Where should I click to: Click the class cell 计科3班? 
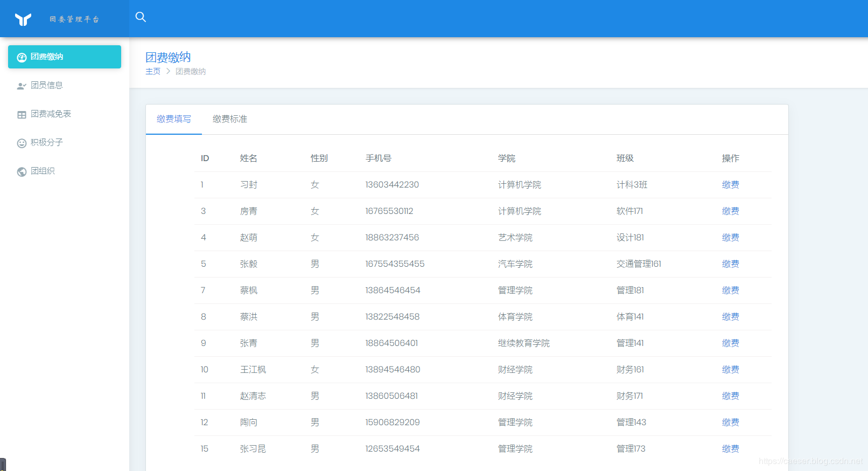632,185
